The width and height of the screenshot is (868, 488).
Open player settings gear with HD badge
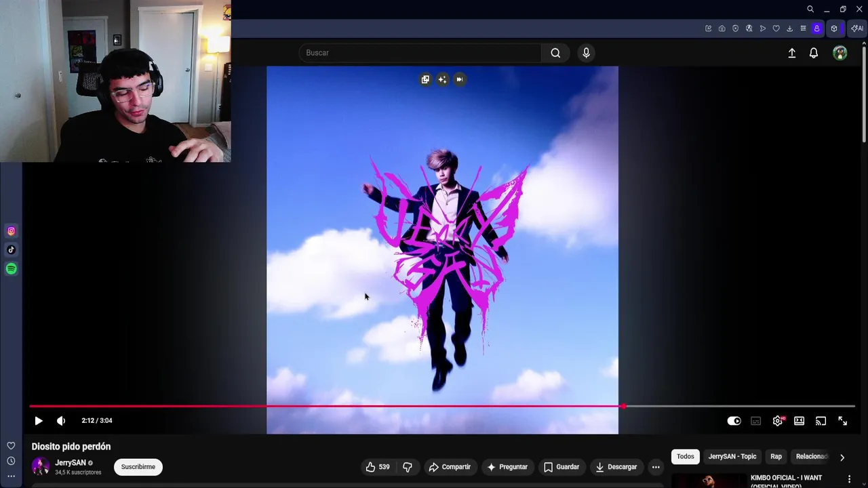tap(778, 421)
